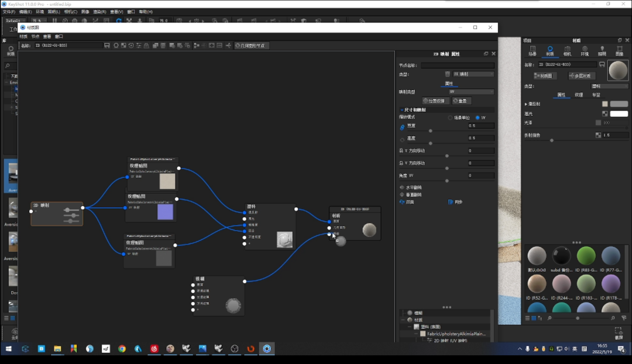Select the scene units radio button
Screen dimensions: 632x364
[x=450, y=118]
